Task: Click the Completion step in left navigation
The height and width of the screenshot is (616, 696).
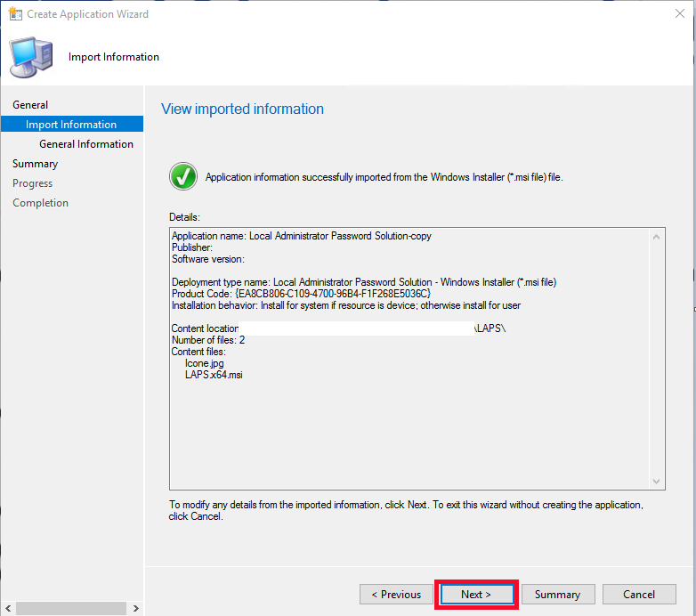Action: coord(40,203)
